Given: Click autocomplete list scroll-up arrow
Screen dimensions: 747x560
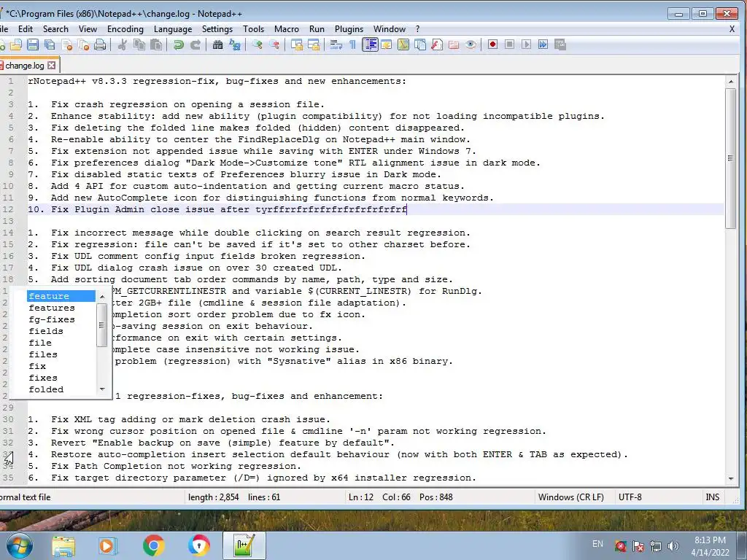Looking at the screenshot, I should [102, 297].
